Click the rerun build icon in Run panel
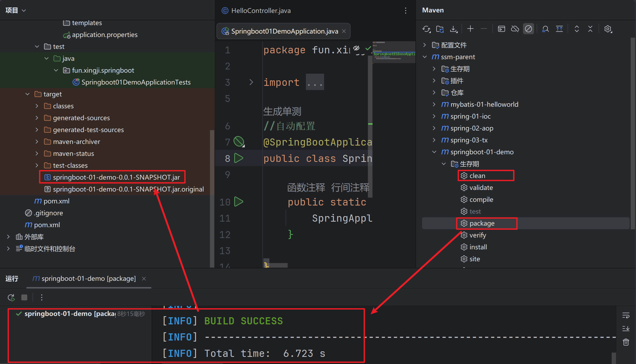This screenshot has height=364, width=636. (x=11, y=297)
